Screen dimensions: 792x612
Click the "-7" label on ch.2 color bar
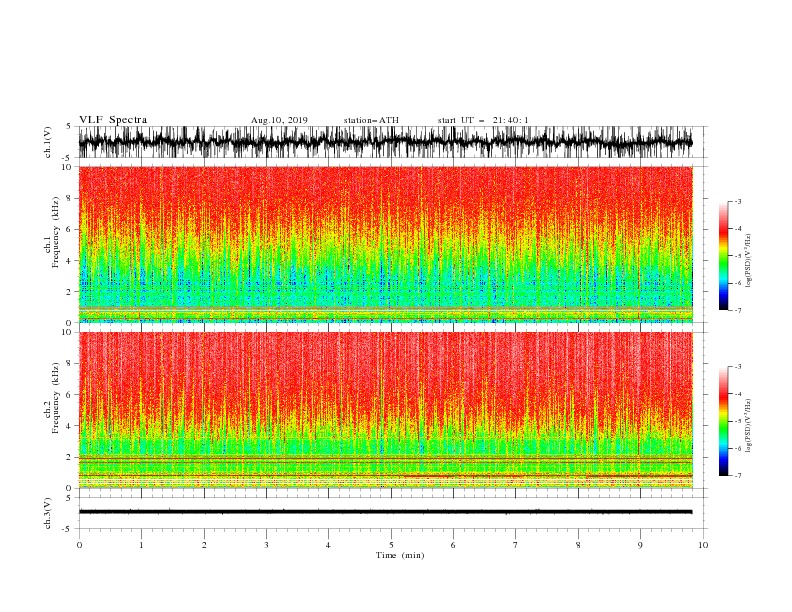tap(737, 476)
